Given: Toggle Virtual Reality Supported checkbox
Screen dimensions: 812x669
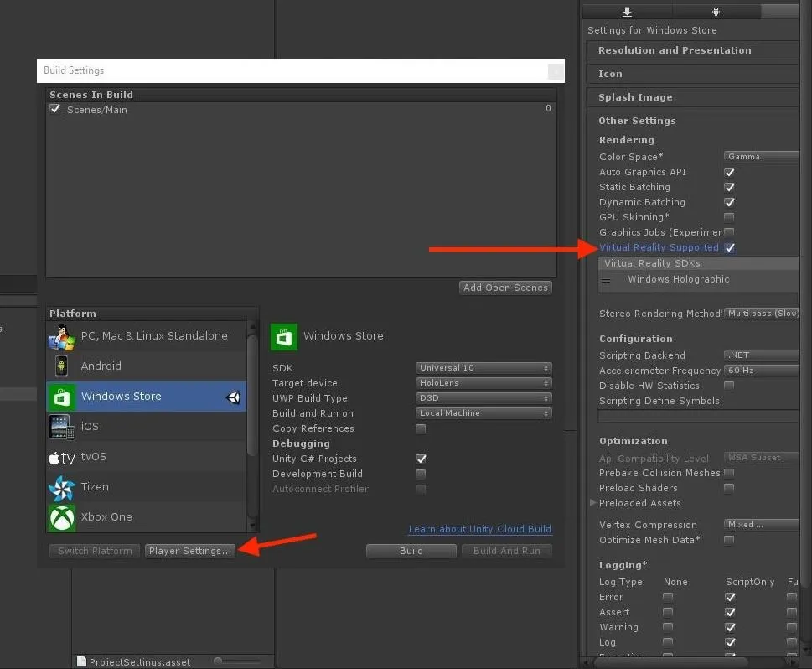Looking at the screenshot, I should (729, 247).
